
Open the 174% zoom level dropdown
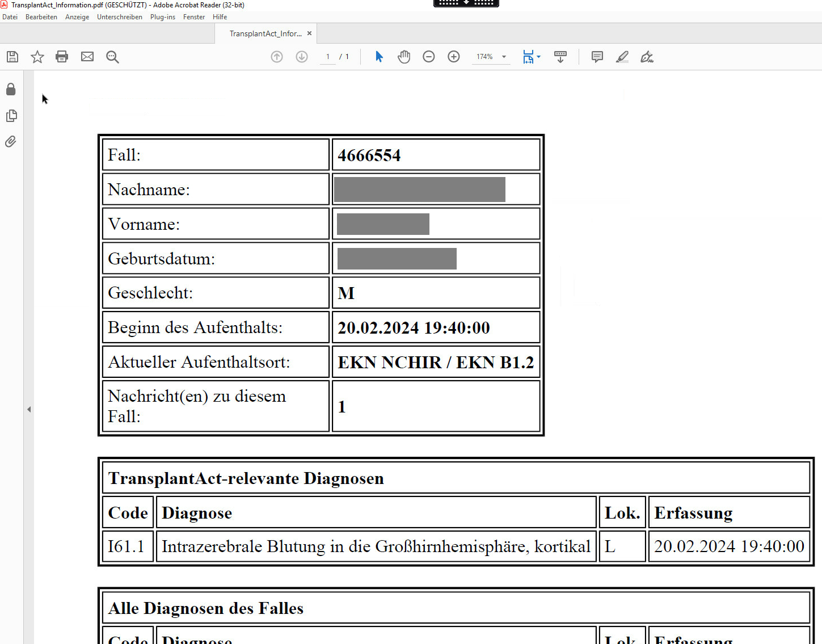click(x=504, y=57)
